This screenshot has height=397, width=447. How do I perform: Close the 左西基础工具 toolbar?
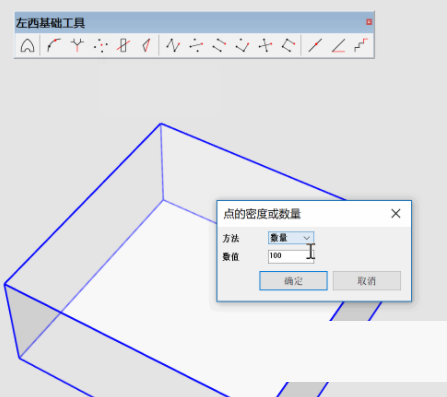(369, 22)
